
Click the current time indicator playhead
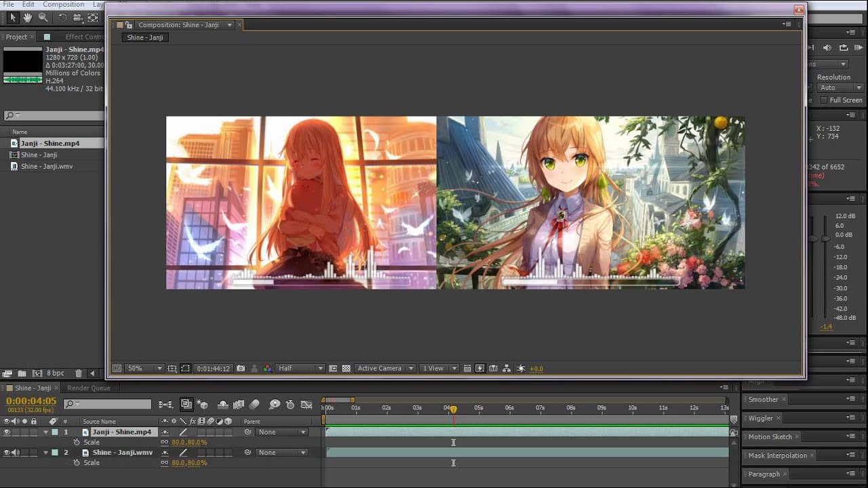pos(453,409)
